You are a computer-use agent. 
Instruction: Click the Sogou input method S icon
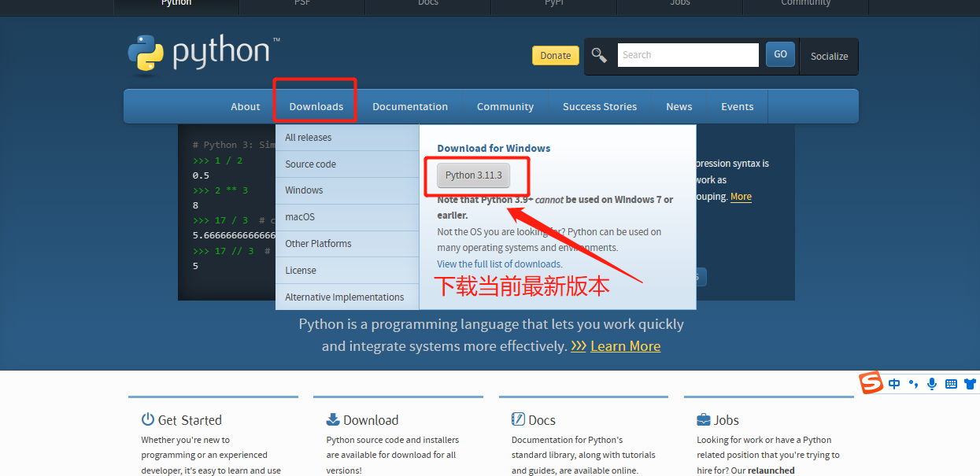click(871, 383)
